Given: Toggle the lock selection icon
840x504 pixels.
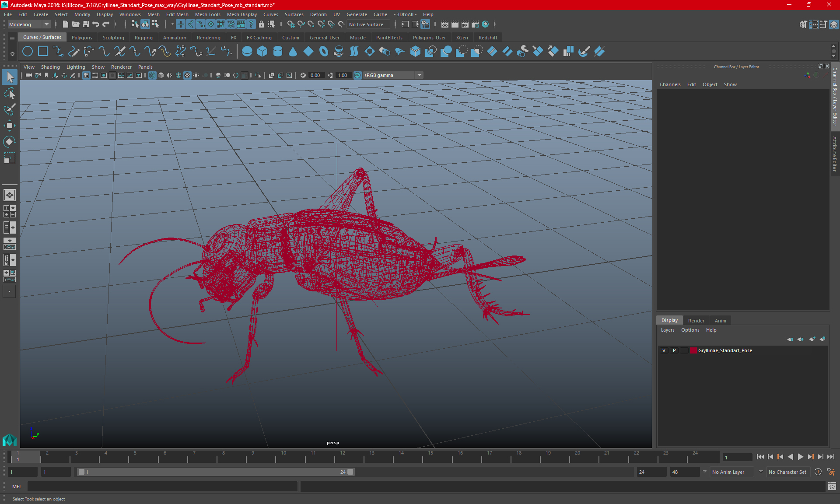Looking at the screenshot, I should [262, 24].
